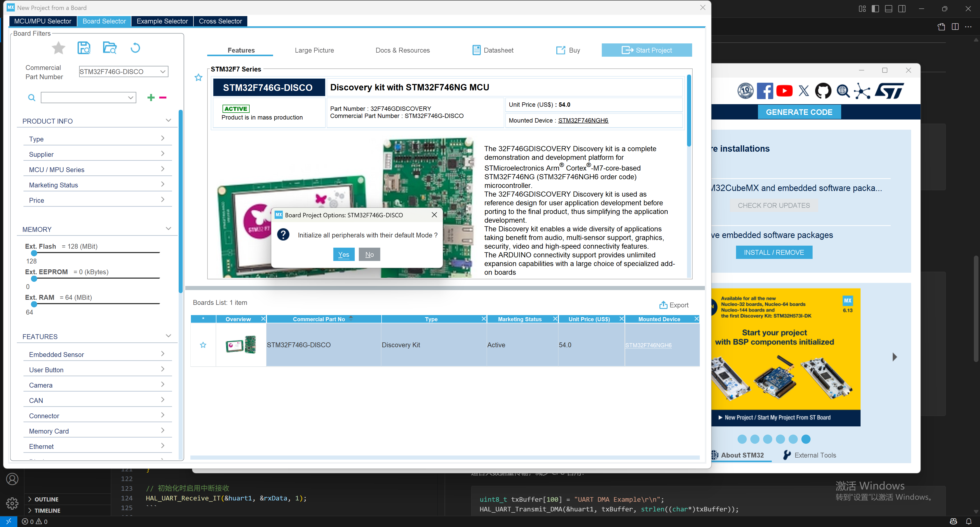Viewport: 980px width, 527px height.
Task: Click the green plus add filter icon
Action: [x=151, y=98]
